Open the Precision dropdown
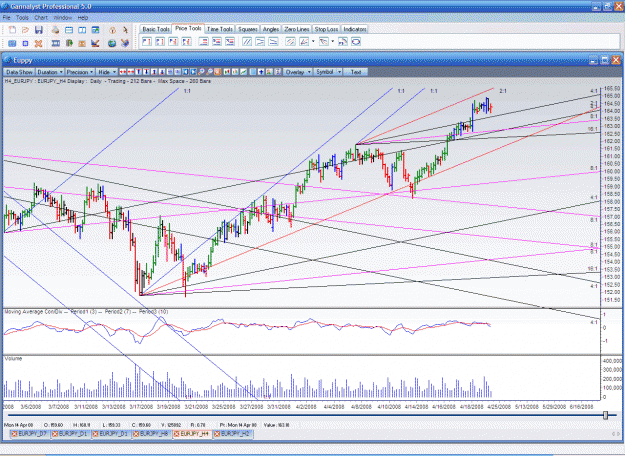 coord(80,72)
